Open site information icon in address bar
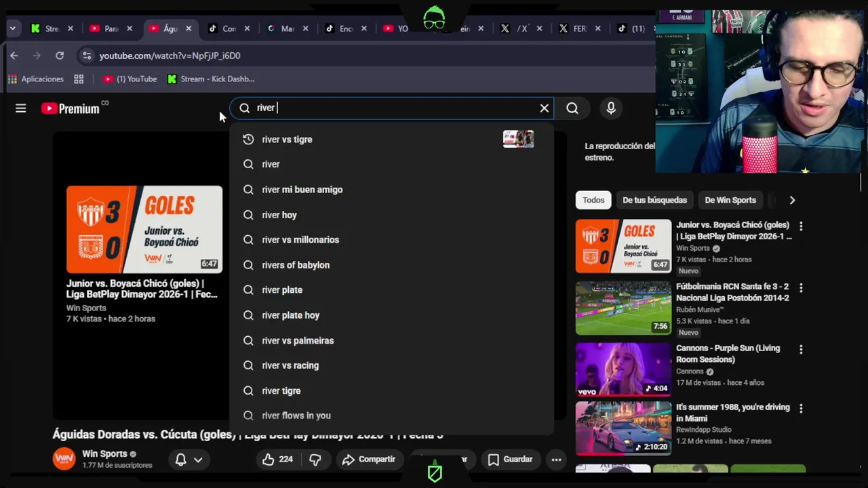The width and height of the screenshot is (868, 488). point(85,56)
